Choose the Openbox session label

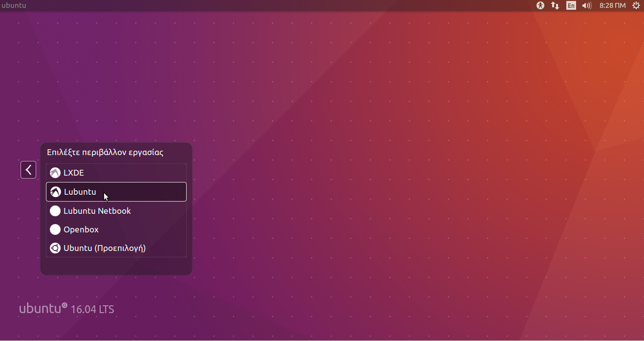81,229
